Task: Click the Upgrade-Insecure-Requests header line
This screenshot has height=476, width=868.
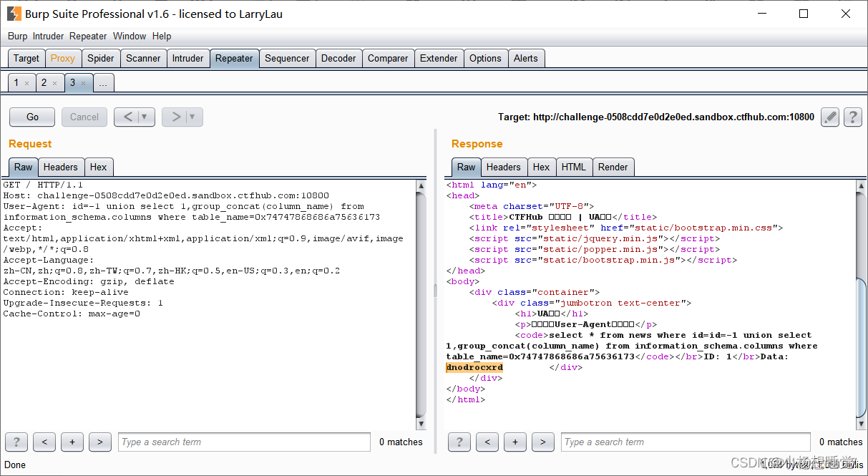Action: 83,303
